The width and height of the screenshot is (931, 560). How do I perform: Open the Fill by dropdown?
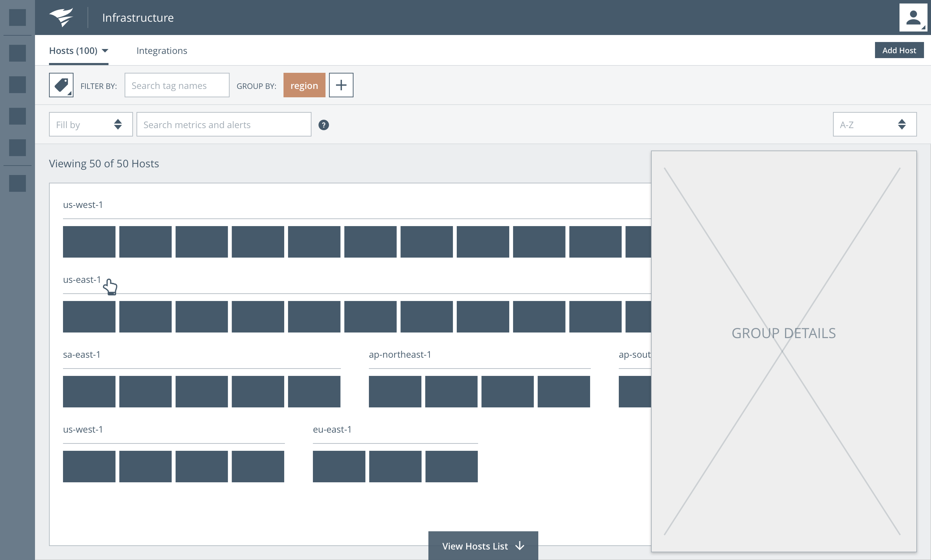[91, 125]
